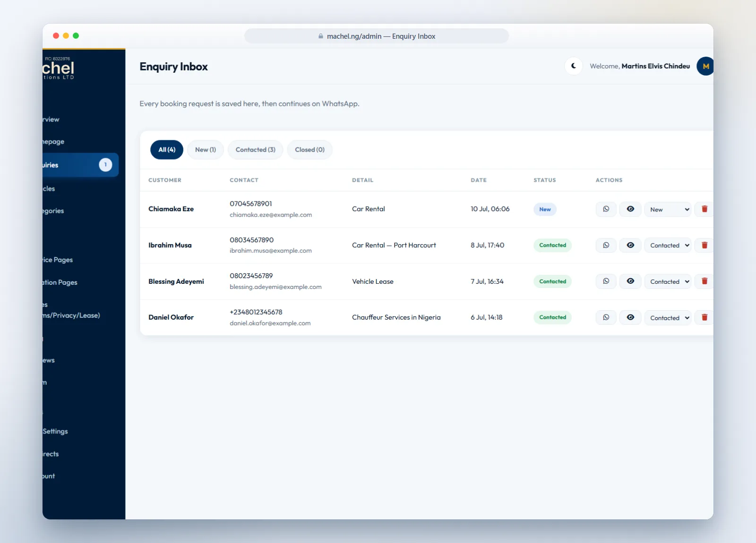
Task: Click customer name Blessing Adeyemi
Action: [x=176, y=281]
